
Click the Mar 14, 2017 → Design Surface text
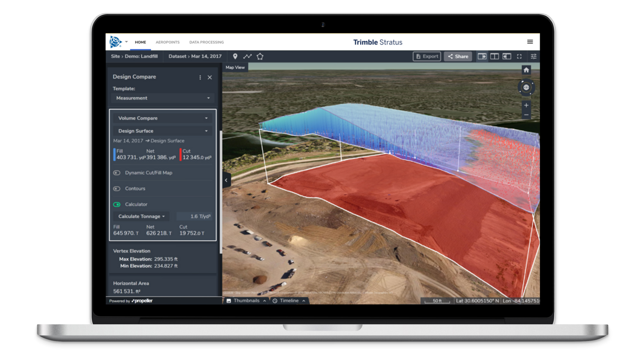click(149, 141)
